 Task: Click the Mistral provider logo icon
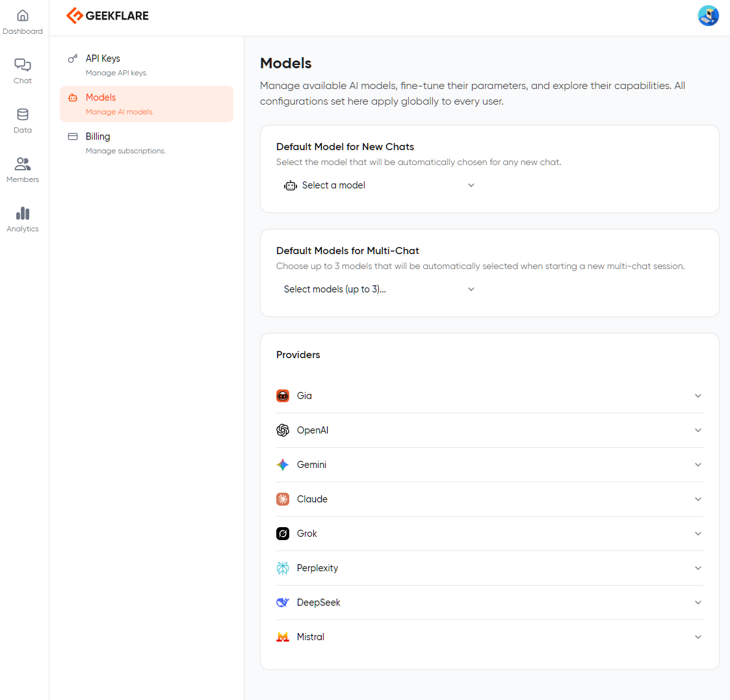[283, 637]
